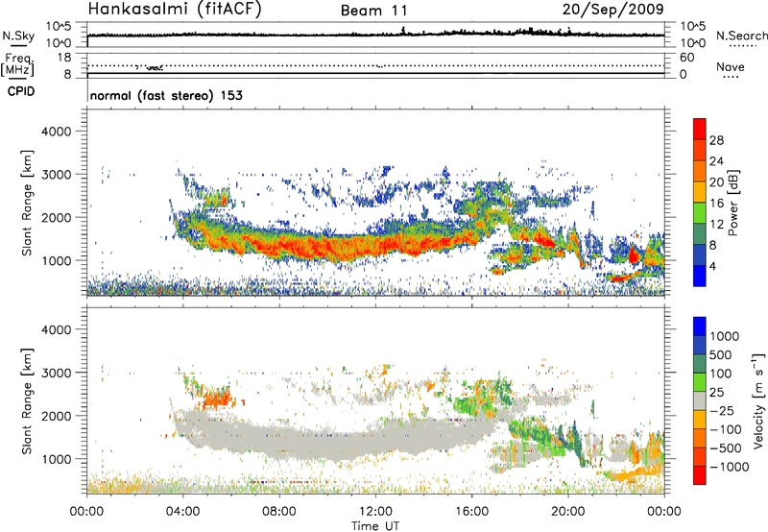Screen dimensions: 768x532
Task: Click the Hankasalmi (fitACF) title text
Action: point(175,9)
